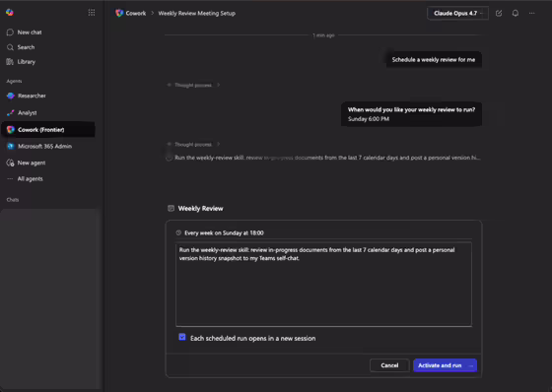Open the Claude Opus 4.7 model dropdown
552x392 pixels.
coord(457,14)
